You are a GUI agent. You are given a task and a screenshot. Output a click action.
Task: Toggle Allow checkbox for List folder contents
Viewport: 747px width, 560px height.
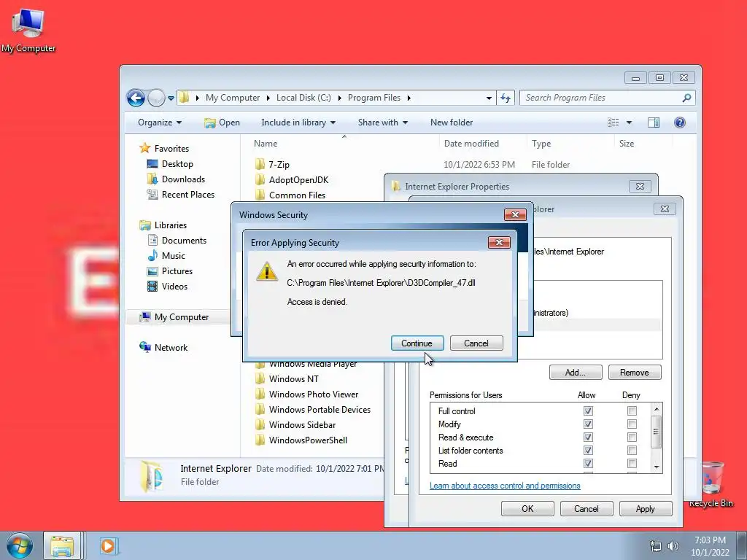click(588, 450)
